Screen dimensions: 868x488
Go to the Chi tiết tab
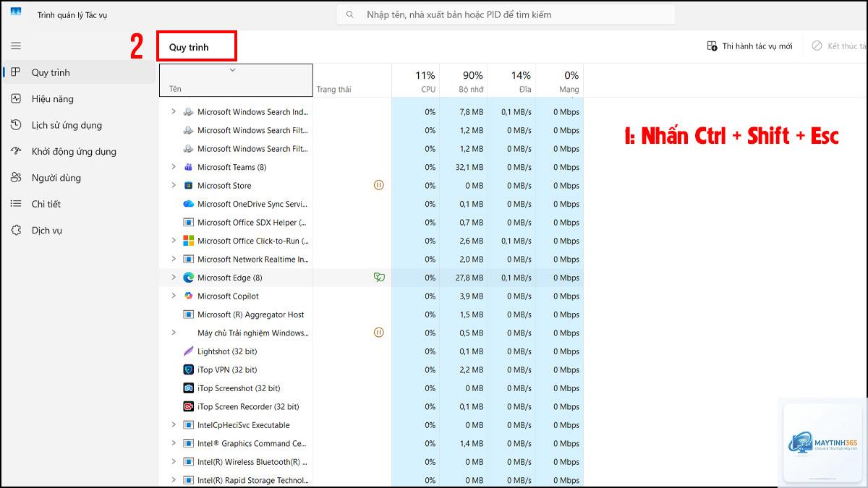(79, 204)
